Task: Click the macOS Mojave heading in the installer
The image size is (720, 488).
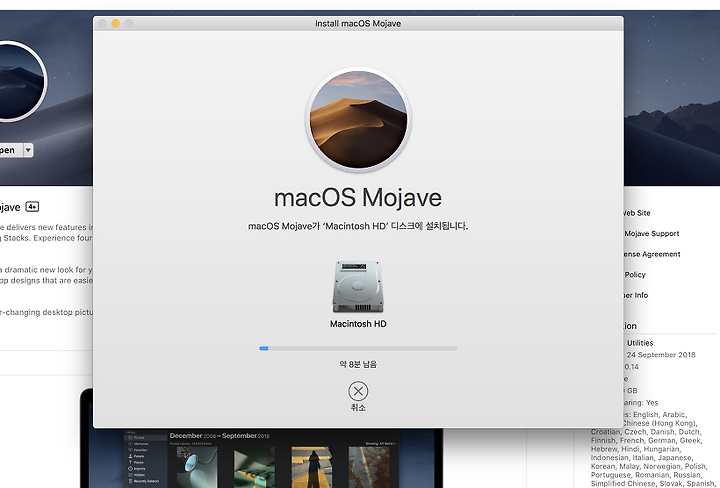Action: click(358, 198)
